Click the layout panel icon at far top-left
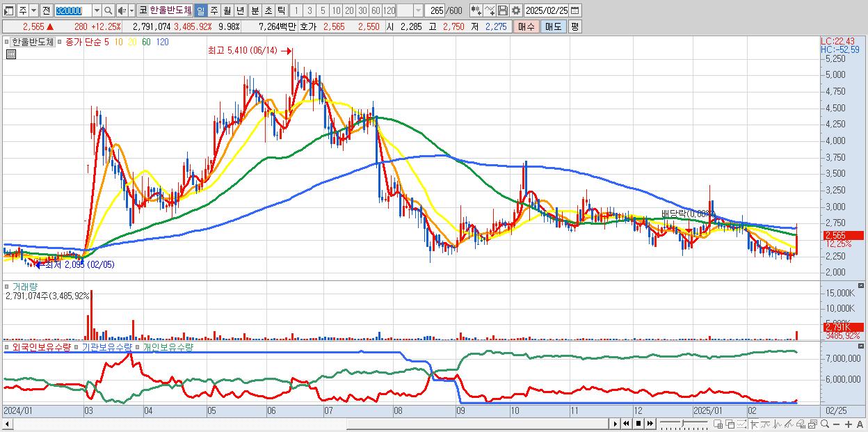The image size is (868, 432). click(x=9, y=10)
